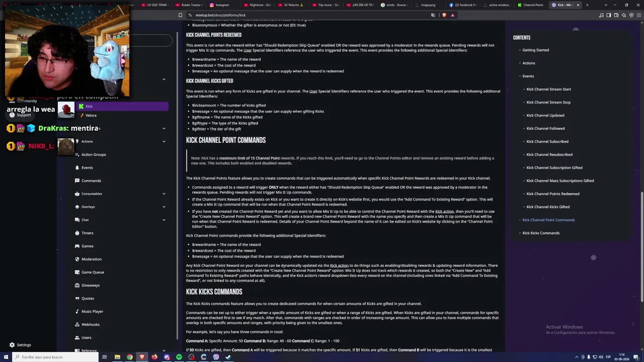This screenshot has height=362, width=644.
Task: Go to Kick Channel Points Redeemed in Contents
Action: (553, 194)
